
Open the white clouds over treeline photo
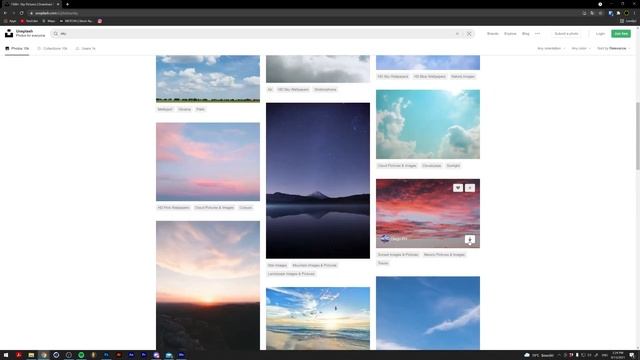click(x=208, y=79)
